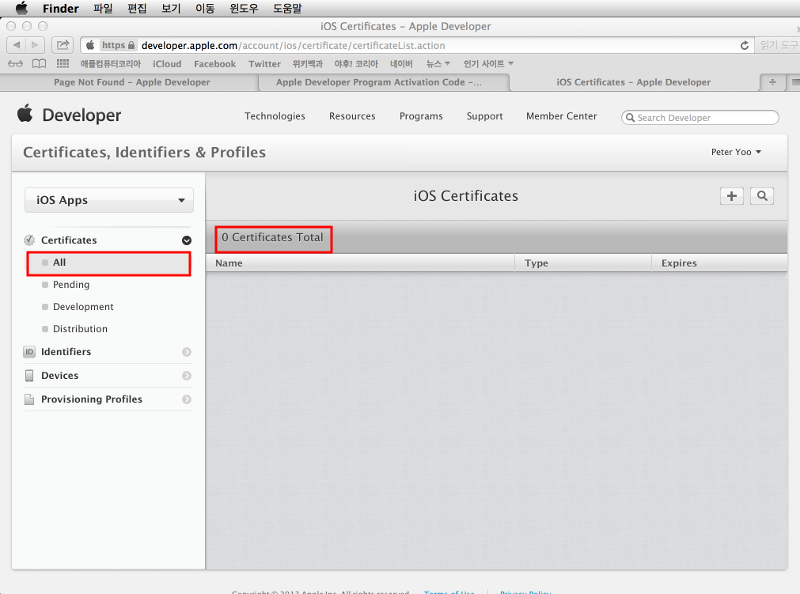800x594 pixels.
Task: Open the 이동 menu
Action: (x=205, y=9)
